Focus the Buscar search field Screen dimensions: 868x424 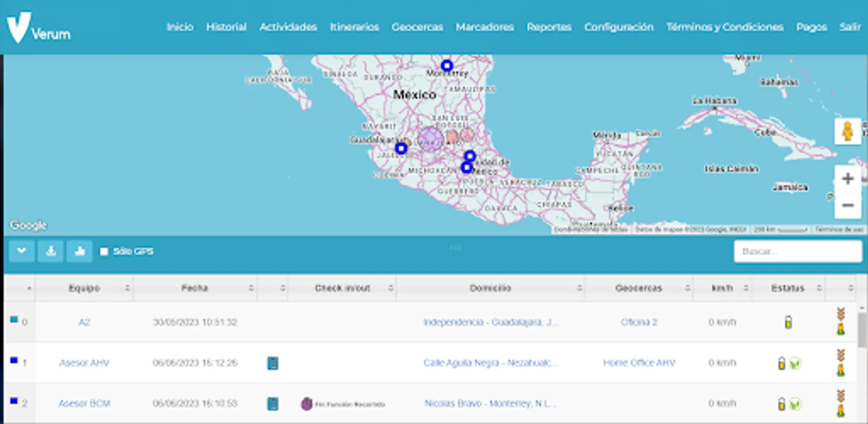coord(798,252)
